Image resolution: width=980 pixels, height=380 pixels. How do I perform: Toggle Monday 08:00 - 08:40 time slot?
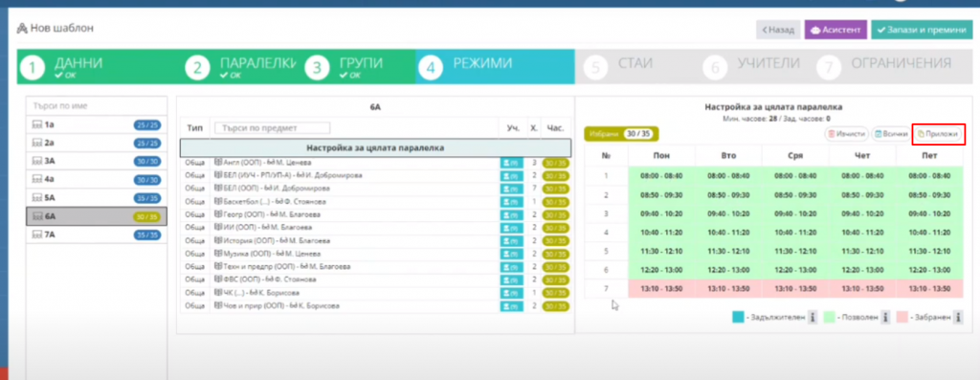(661, 176)
